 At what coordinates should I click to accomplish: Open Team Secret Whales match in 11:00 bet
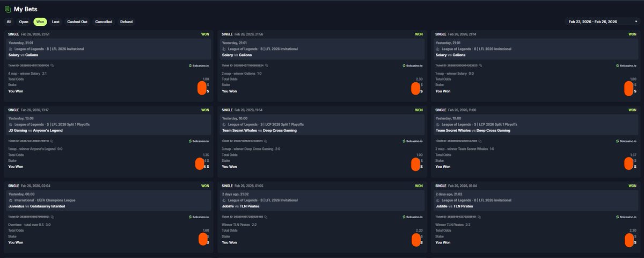click(473, 130)
